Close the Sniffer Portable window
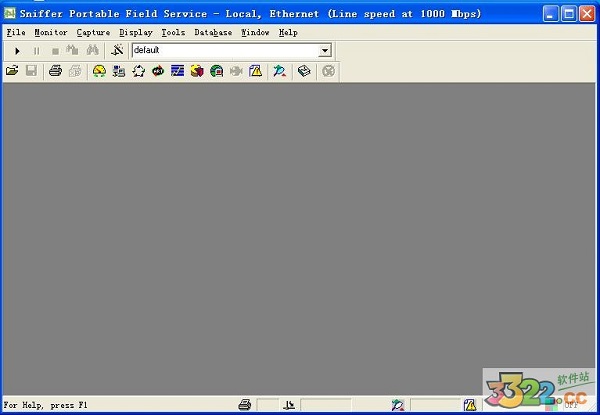The image size is (600, 415). [587, 14]
